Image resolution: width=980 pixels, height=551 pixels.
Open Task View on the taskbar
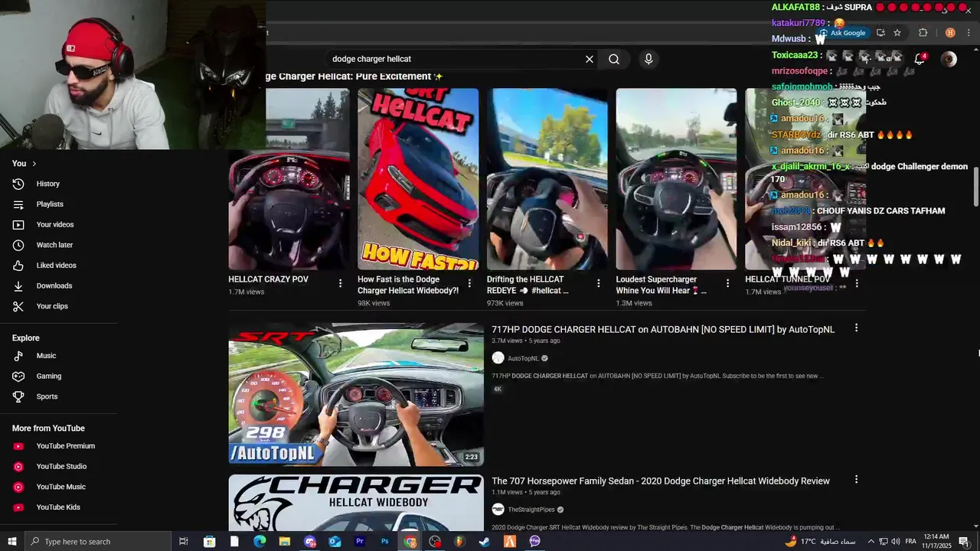pyautogui.click(x=184, y=542)
